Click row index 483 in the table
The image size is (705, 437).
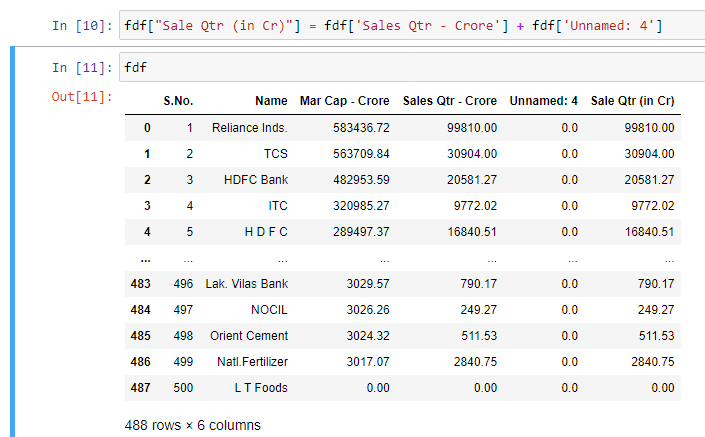pyautogui.click(x=140, y=284)
